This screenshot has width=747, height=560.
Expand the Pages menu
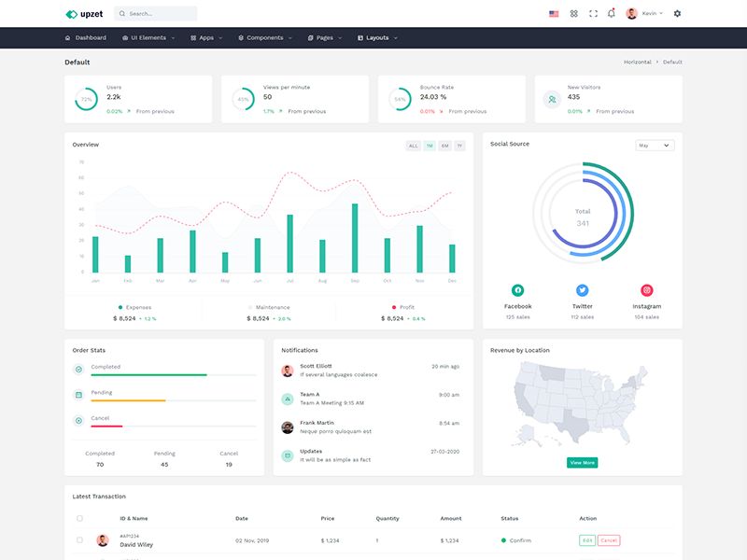[325, 37]
